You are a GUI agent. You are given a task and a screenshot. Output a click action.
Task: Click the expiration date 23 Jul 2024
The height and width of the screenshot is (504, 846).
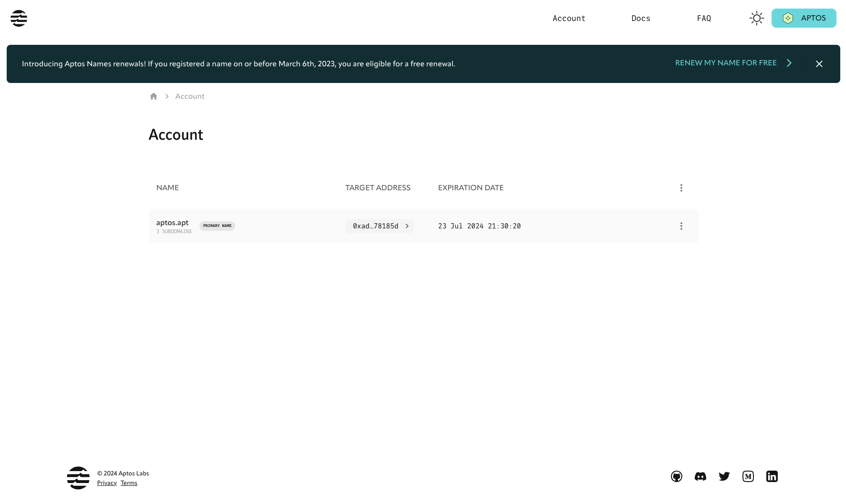479,226
